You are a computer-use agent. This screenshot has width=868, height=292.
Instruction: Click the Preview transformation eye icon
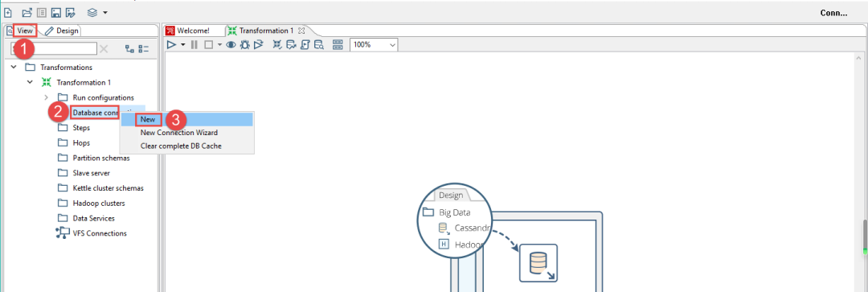[231, 45]
